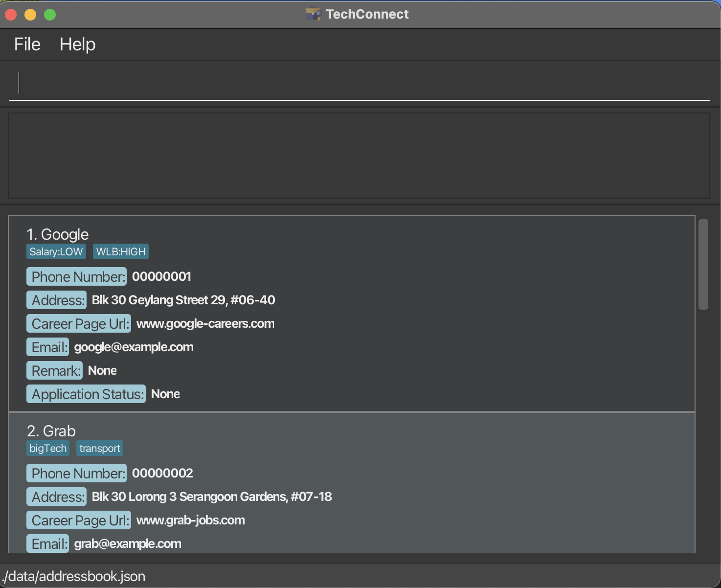Click Google's Remark value None
The height and width of the screenshot is (588, 721).
(102, 370)
